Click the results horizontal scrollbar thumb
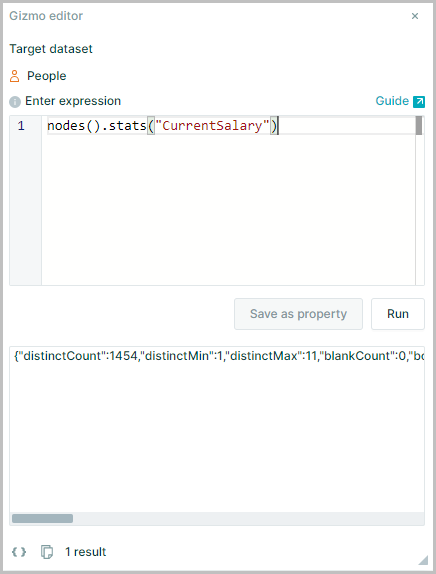 point(42,518)
